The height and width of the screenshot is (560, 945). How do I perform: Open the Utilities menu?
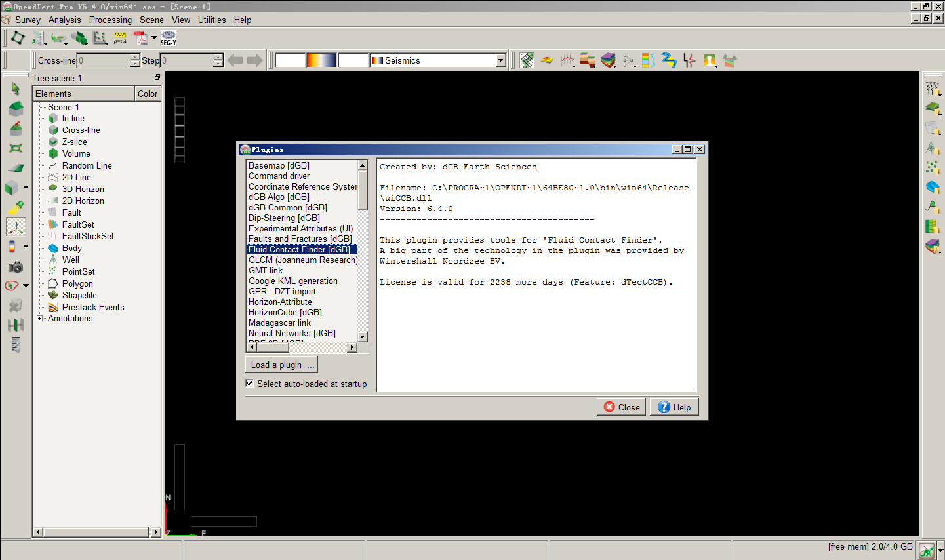pyautogui.click(x=212, y=20)
